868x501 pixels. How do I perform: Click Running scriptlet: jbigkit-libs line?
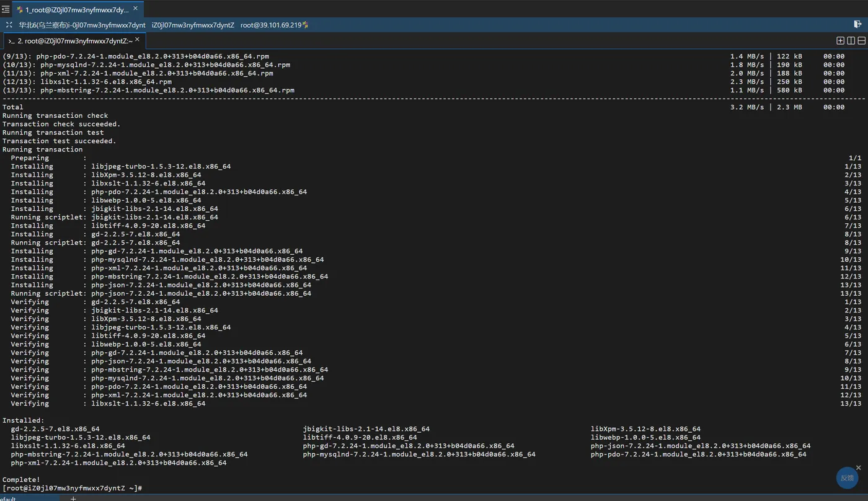coord(115,217)
